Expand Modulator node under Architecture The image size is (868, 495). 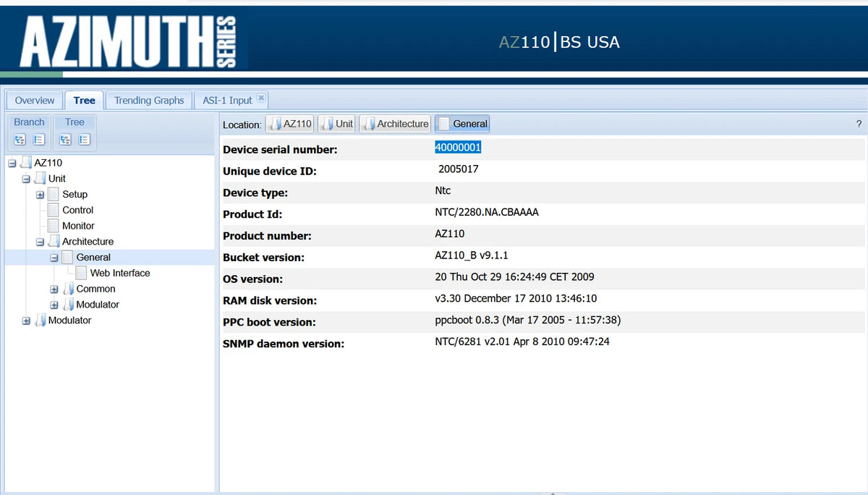(54, 305)
